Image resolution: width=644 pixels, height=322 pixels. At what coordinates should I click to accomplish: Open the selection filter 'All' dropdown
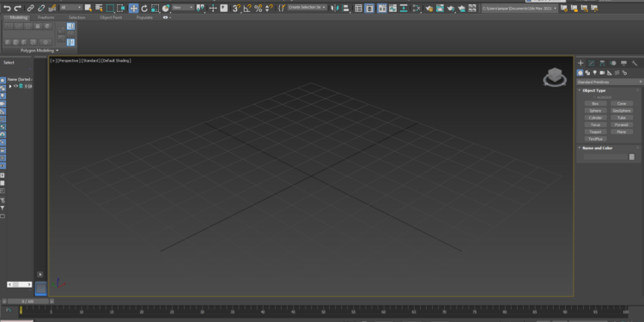(x=70, y=8)
